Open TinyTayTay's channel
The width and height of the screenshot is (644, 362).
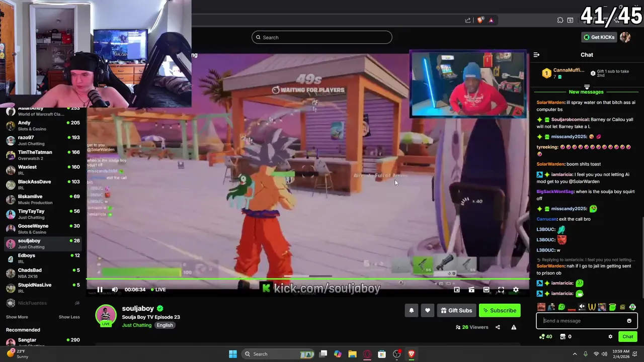pos(43,214)
